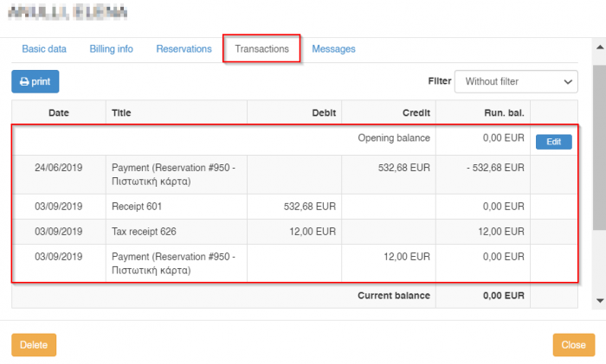Click the Title column header

coord(121,112)
